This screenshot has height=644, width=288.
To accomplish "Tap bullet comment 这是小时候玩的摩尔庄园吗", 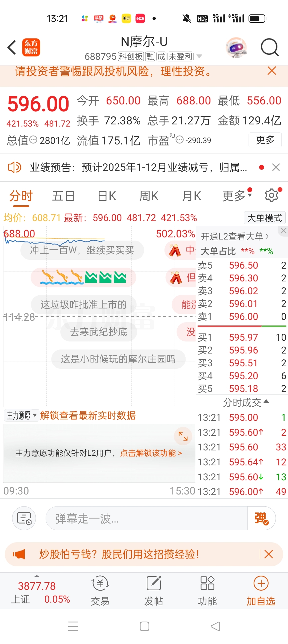I will pyautogui.click(x=118, y=359).
